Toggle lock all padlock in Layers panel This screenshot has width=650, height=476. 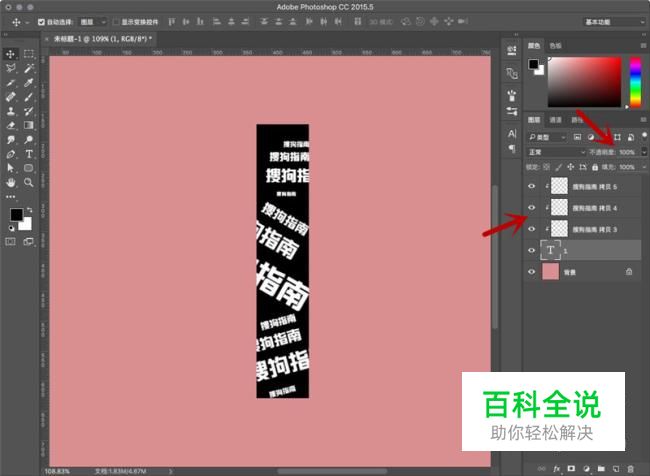point(595,167)
